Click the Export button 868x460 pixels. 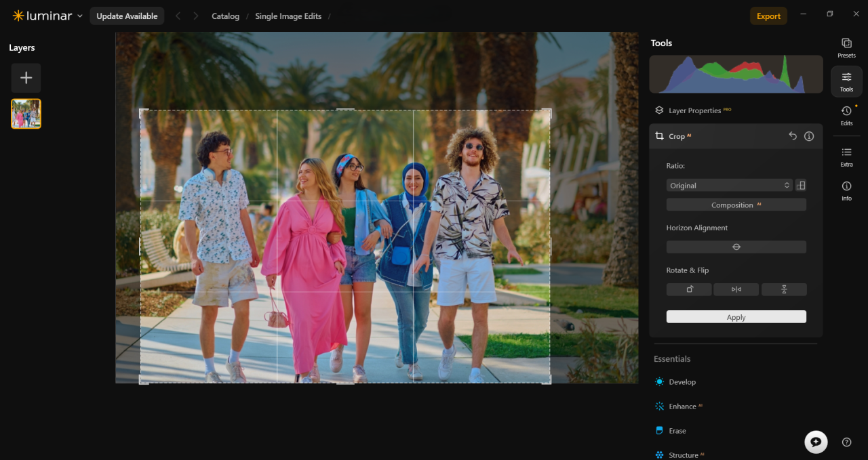click(768, 16)
